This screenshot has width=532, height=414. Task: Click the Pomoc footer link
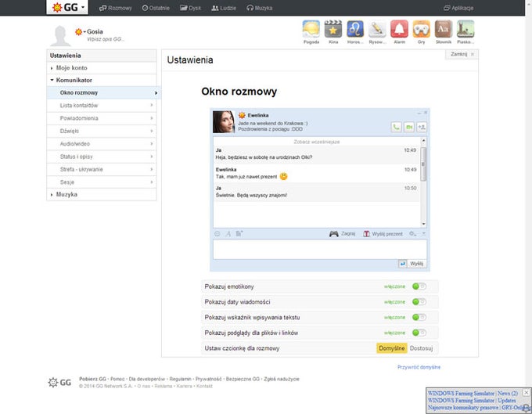[117, 379]
